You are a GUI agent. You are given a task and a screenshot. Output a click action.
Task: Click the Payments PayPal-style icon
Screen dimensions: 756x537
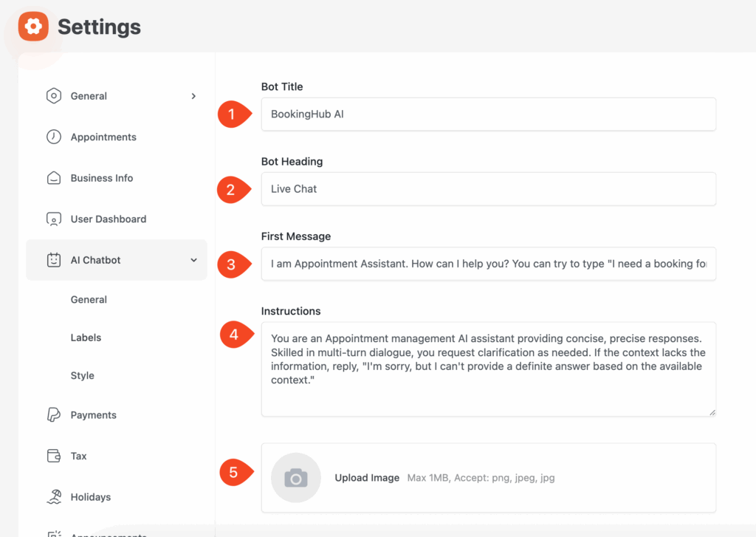coord(54,415)
